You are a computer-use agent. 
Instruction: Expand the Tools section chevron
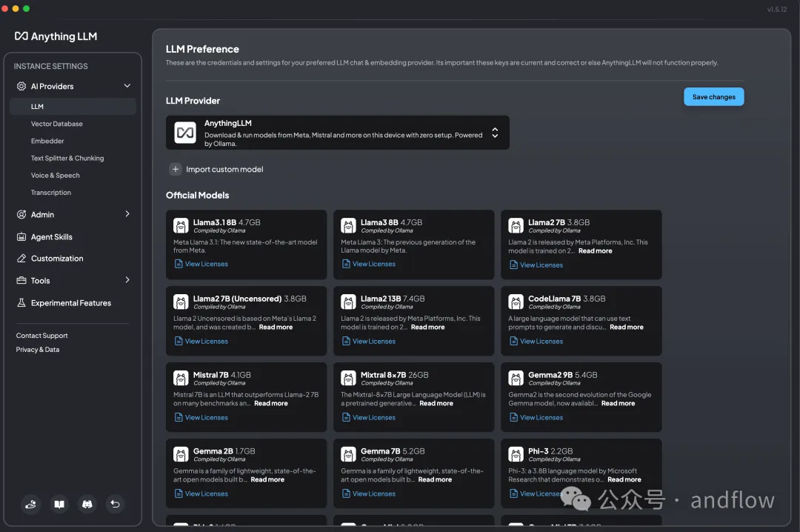(127, 280)
